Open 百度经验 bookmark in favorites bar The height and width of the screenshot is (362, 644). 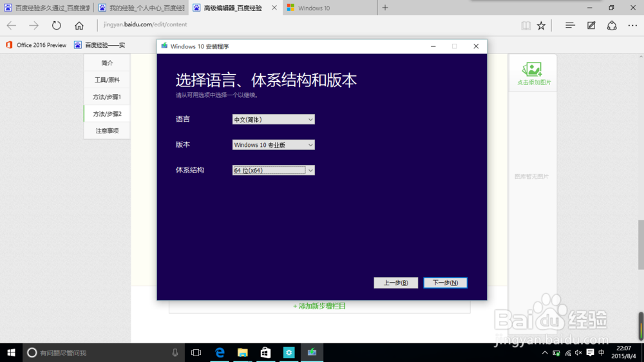click(100, 45)
